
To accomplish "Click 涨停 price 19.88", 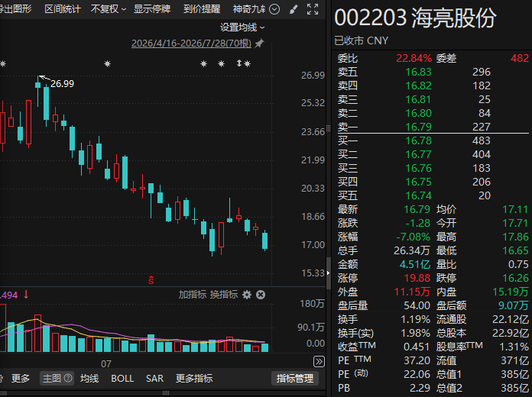I will pyautogui.click(x=417, y=278).
